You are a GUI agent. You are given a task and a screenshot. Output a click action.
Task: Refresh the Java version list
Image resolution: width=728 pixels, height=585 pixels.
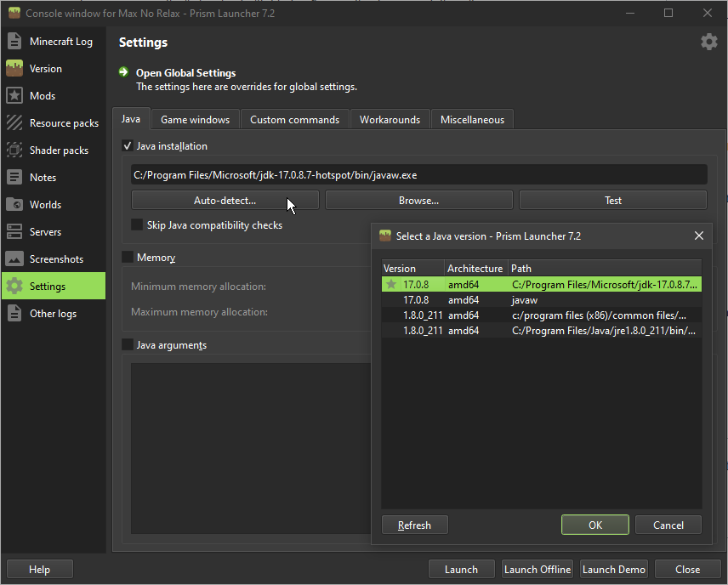pos(415,525)
